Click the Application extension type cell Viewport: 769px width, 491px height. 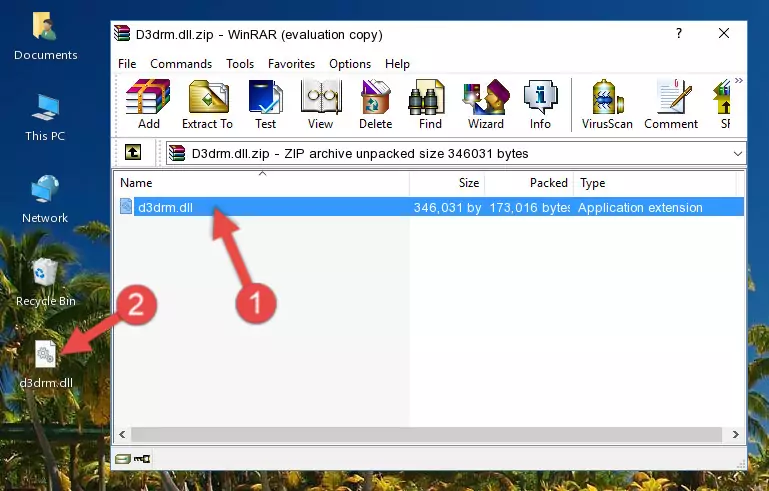point(640,207)
